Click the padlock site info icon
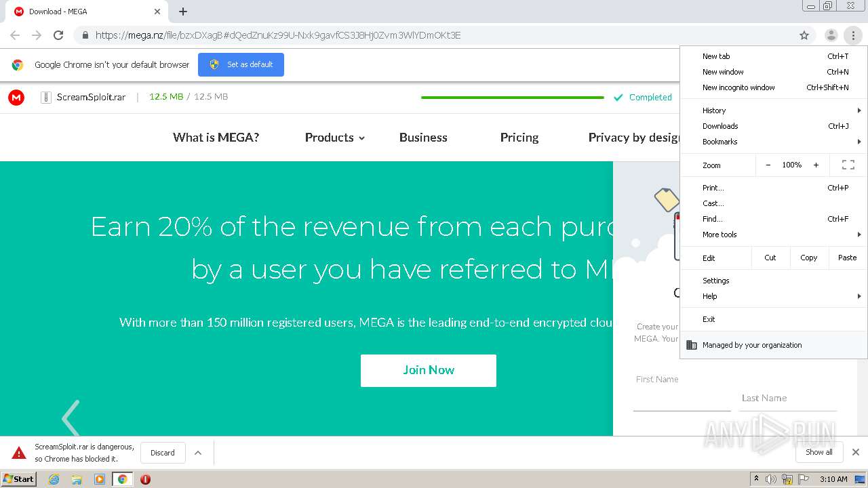 [85, 35]
